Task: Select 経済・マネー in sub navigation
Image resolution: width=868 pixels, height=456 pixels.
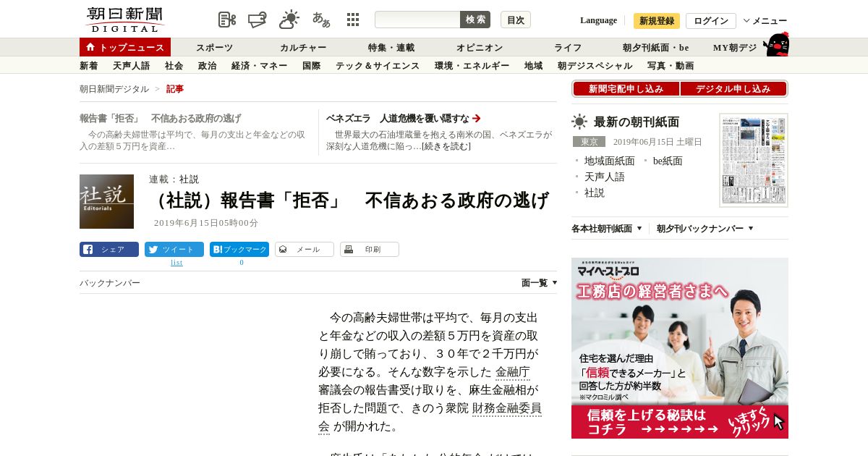Action: (x=260, y=66)
